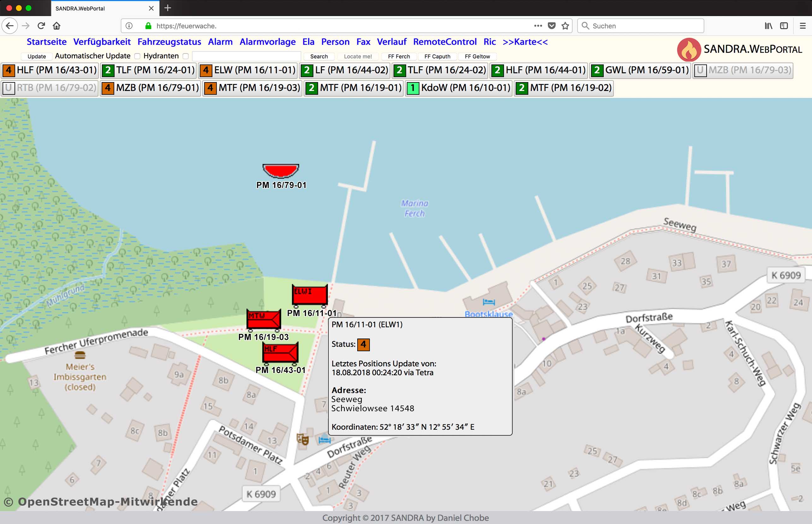Select vehicle MTF (PM 16/19-01)

pos(353,88)
